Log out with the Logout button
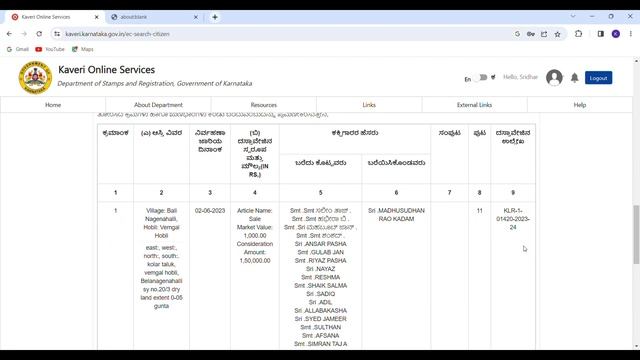This screenshot has width=640, height=360. [598, 78]
